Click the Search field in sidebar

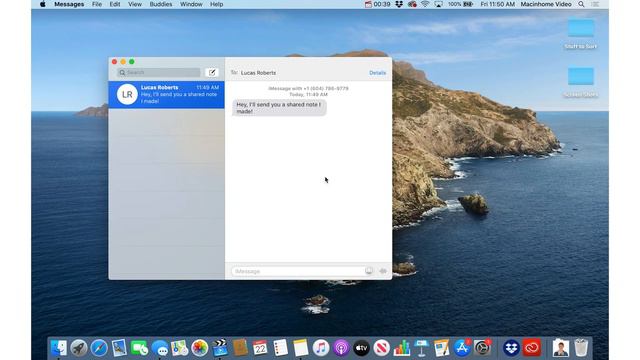pos(159,73)
